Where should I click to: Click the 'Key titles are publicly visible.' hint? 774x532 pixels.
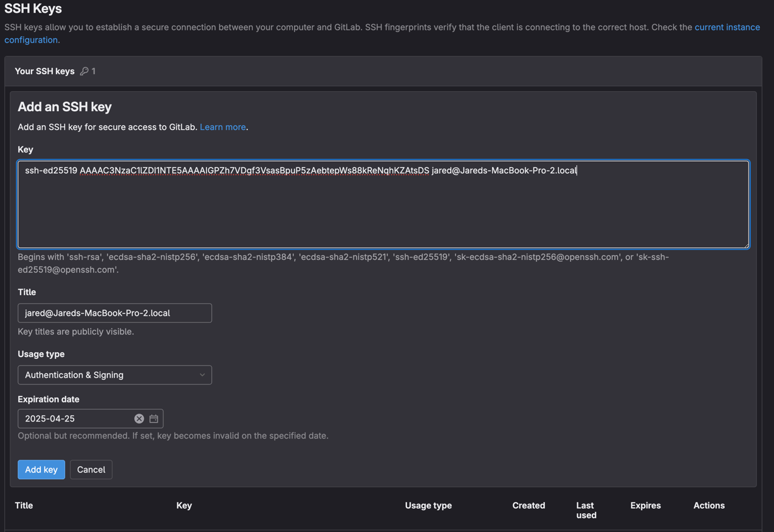pos(76,332)
